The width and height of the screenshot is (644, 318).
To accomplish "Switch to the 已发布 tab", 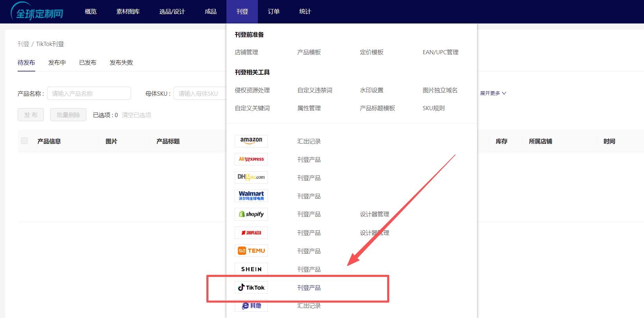I will (x=87, y=62).
